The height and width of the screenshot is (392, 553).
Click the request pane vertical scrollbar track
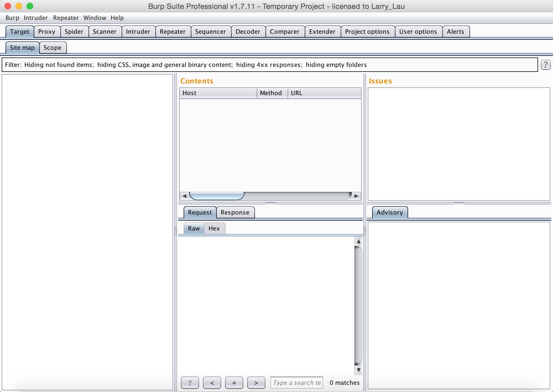(358, 305)
